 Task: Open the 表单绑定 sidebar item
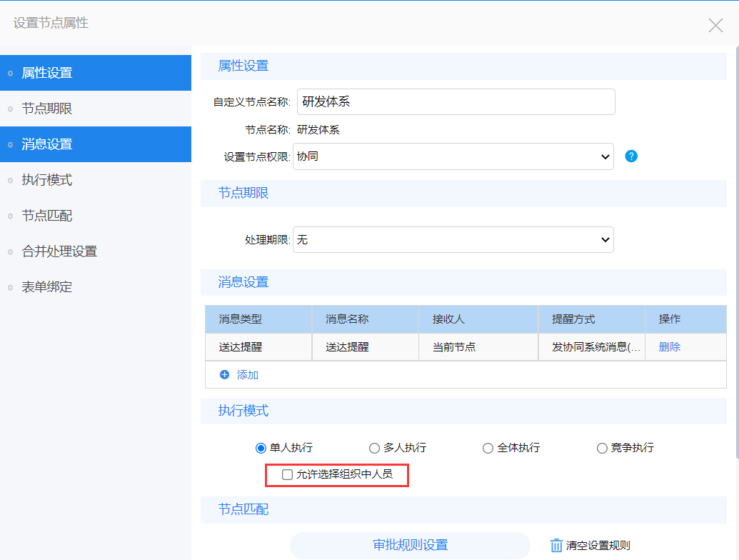(x=47, y=287)
